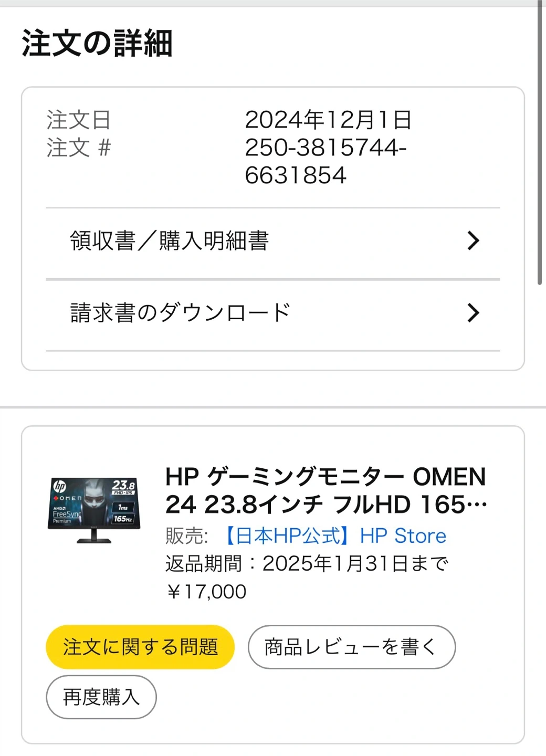546x756 pixels.
Task: Click the order number 250-3815744-6631854
Action: point(325,161)
